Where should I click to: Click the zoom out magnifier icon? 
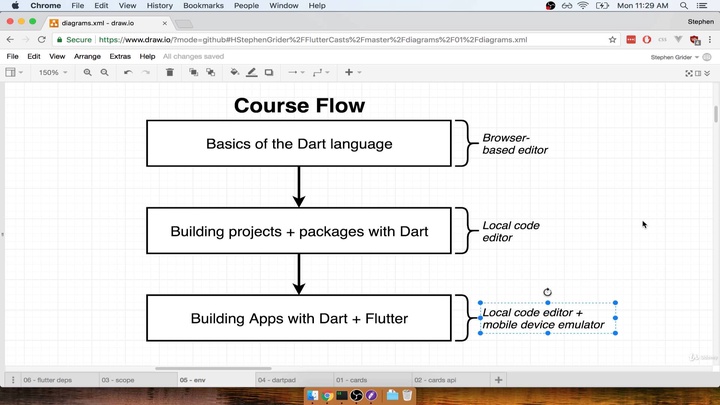(104, 72)
